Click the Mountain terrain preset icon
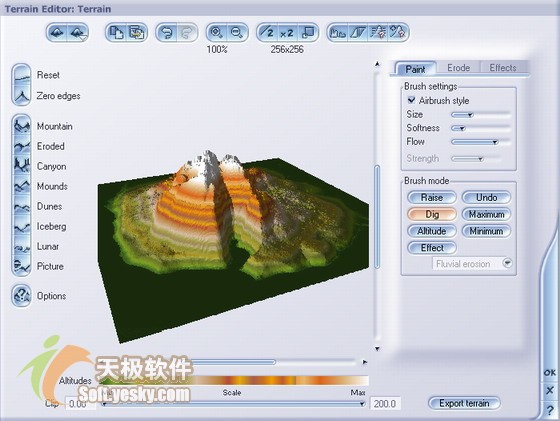 click(22, 126)
